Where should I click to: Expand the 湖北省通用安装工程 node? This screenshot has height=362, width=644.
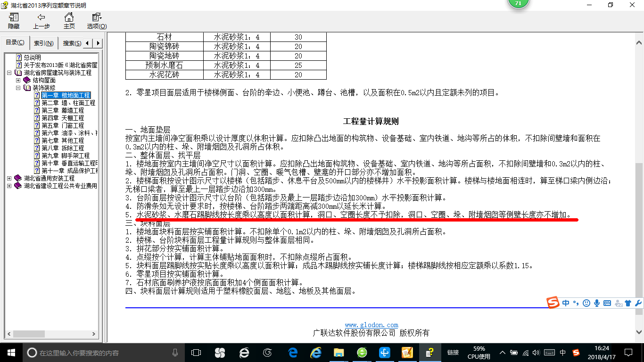tap(10, 178)
